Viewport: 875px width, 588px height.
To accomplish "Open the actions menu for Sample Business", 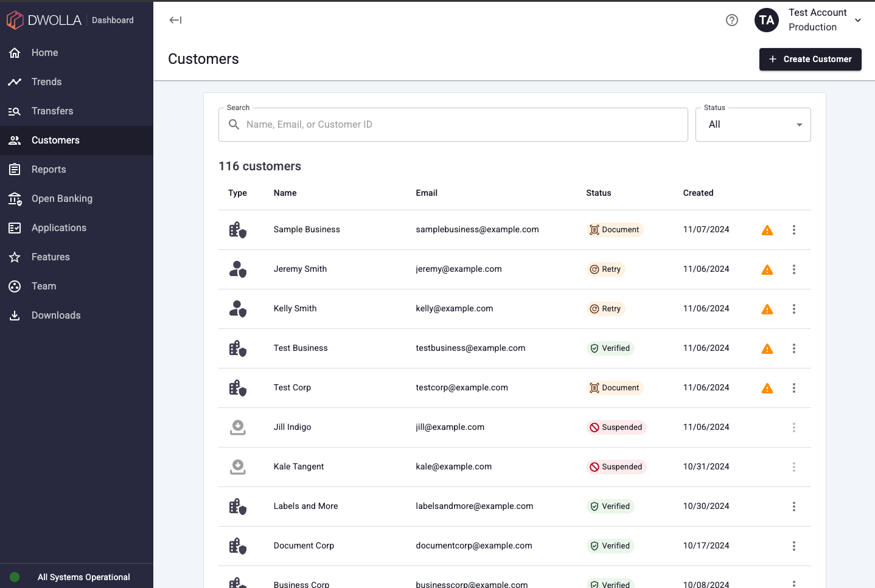I will pyautogui.click(x=794, y=230).
